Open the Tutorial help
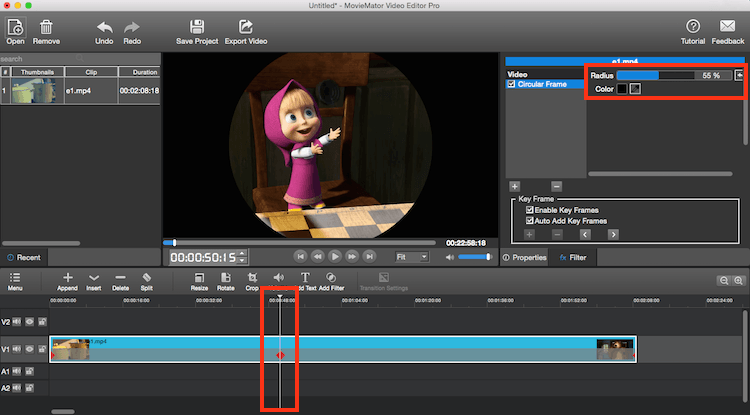 point(693,32)
